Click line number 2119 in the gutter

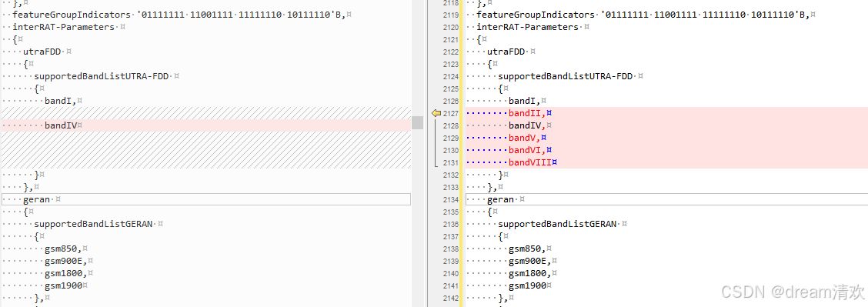pos(452,15)
